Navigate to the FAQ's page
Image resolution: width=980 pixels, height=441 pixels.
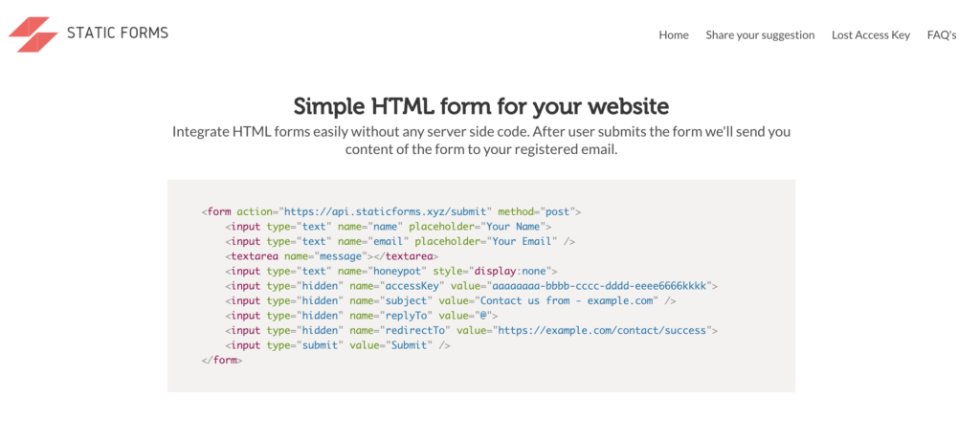(942, 35)
